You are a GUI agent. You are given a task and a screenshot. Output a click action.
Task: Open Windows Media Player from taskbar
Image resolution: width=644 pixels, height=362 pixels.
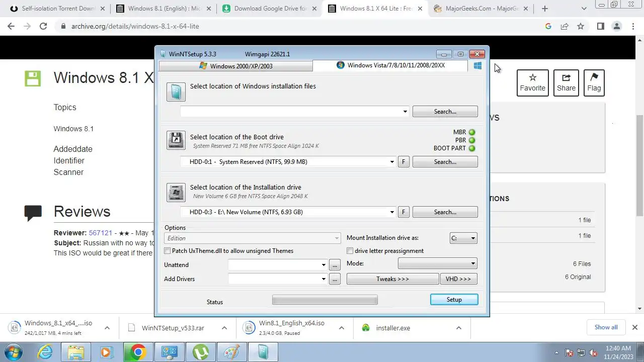pos(107,352)
